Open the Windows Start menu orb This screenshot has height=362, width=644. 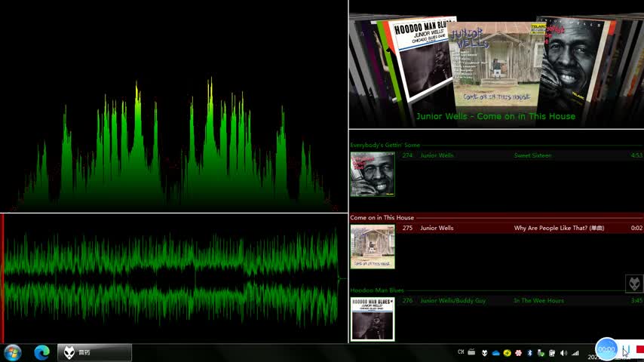12,352
